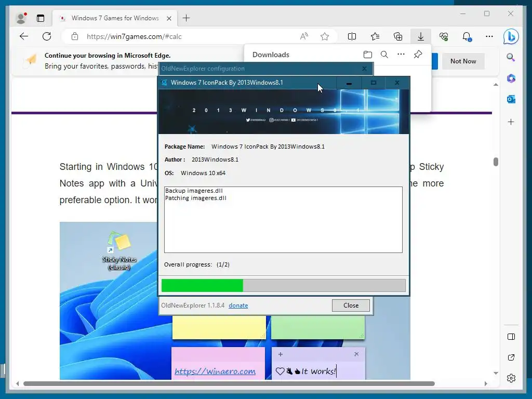This screenshot has width=532, height=399.
Task: Click the Package Name value text
Action: pos(268,147)
